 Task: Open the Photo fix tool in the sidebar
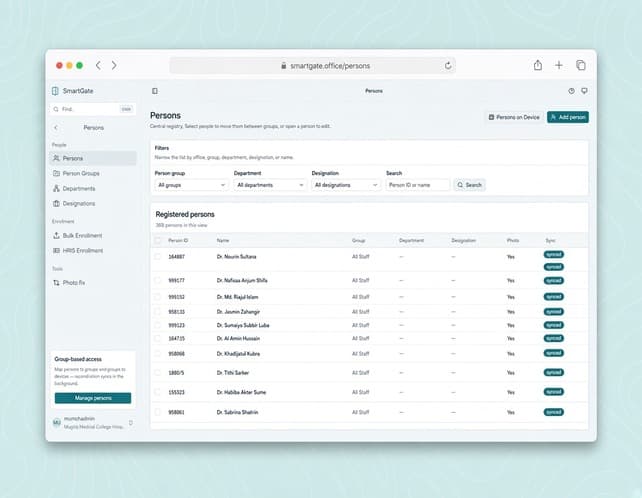(x=93, y=283)
